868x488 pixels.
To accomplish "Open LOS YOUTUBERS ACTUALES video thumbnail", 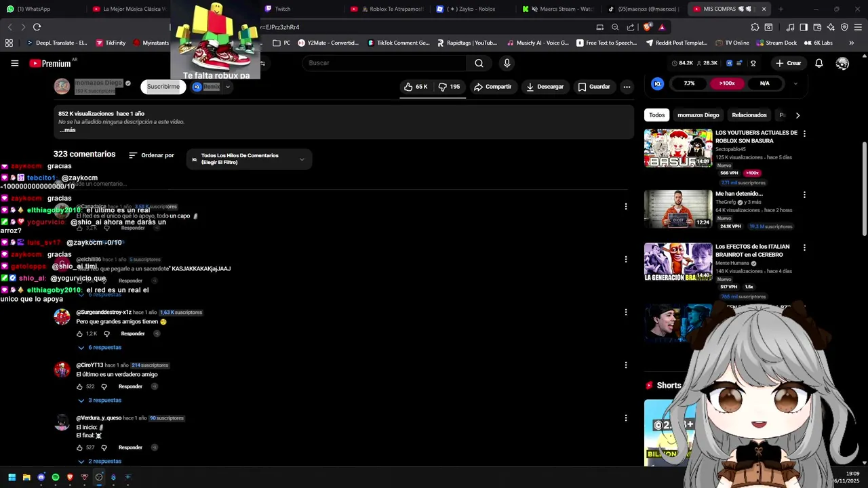I will coord(678,148).
